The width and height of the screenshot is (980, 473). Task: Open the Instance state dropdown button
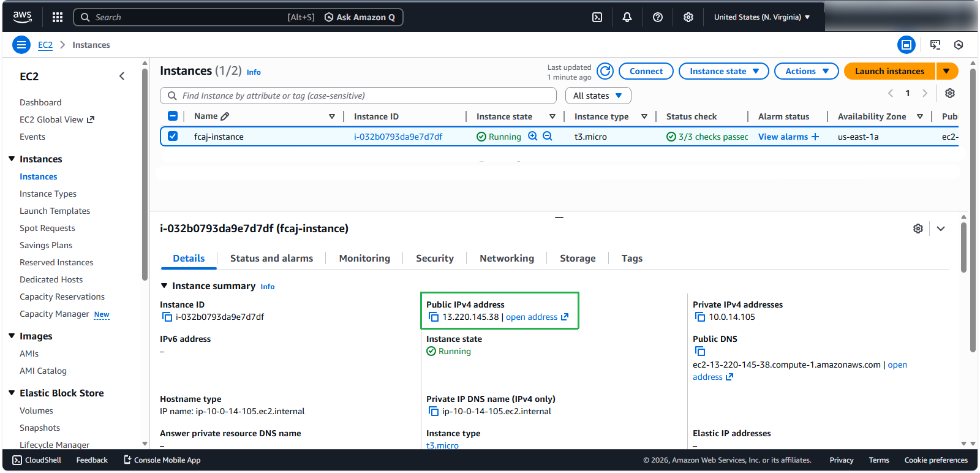coord(724,71)
